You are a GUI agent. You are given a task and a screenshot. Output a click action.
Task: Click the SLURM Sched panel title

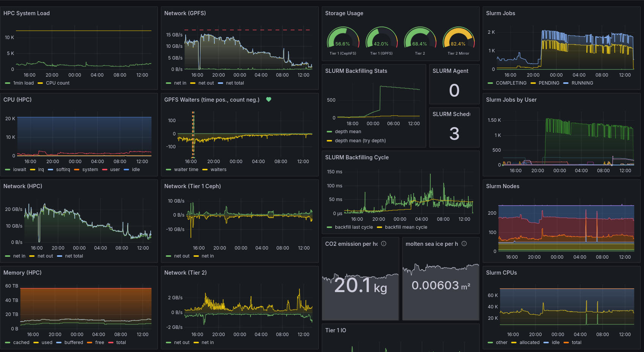click(451, 114)
